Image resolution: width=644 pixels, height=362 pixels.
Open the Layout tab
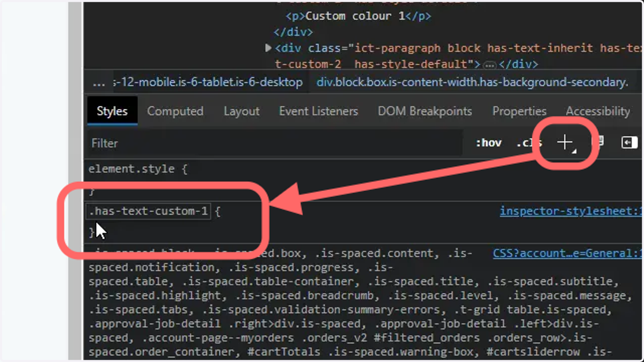tap(241, 111)
